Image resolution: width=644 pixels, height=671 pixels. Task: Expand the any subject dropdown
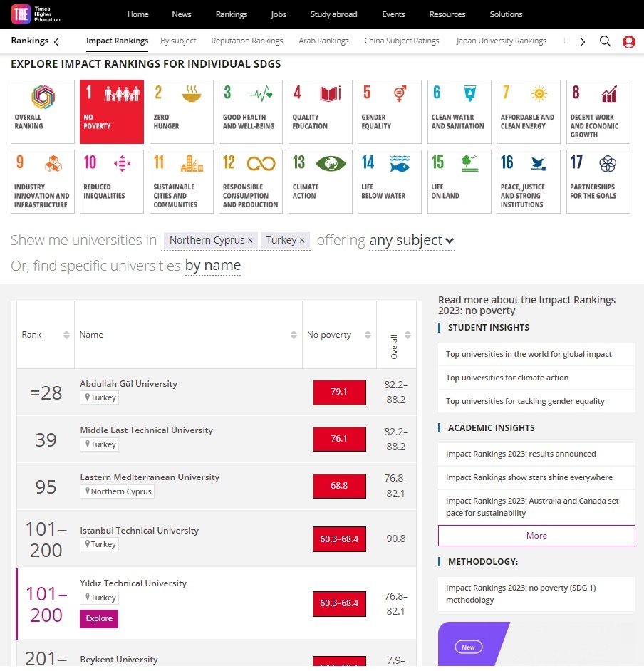tap(412, 241)
